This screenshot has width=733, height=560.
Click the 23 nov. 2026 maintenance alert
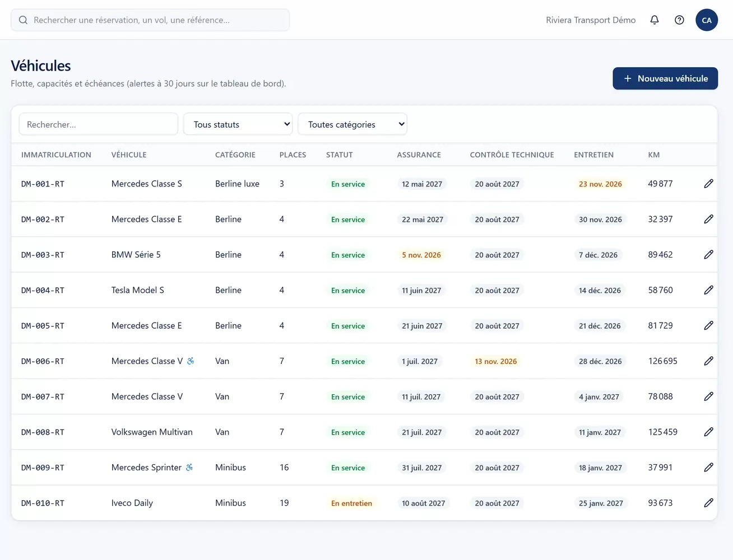[x=600, y=184]
